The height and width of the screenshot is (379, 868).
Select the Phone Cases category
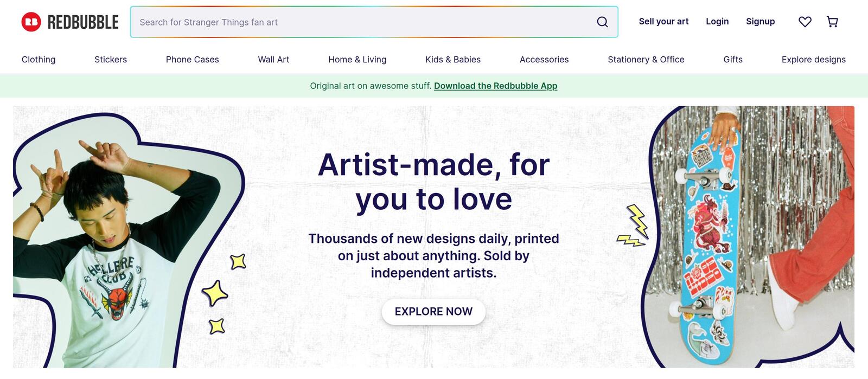193,60
